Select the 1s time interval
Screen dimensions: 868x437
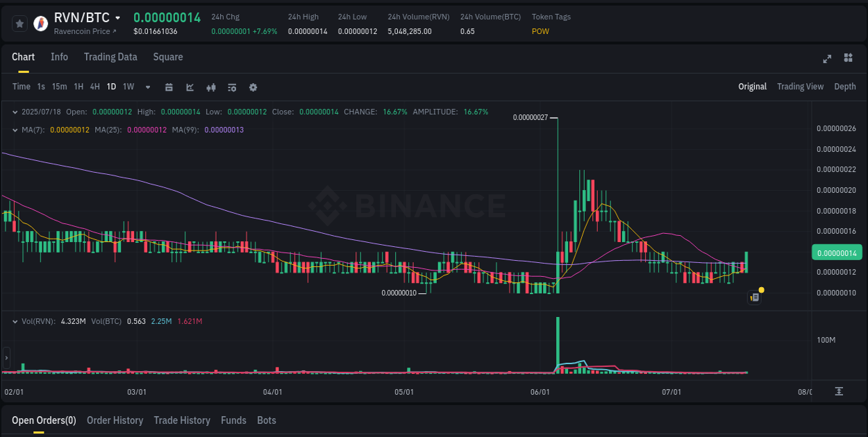(41, 87)
